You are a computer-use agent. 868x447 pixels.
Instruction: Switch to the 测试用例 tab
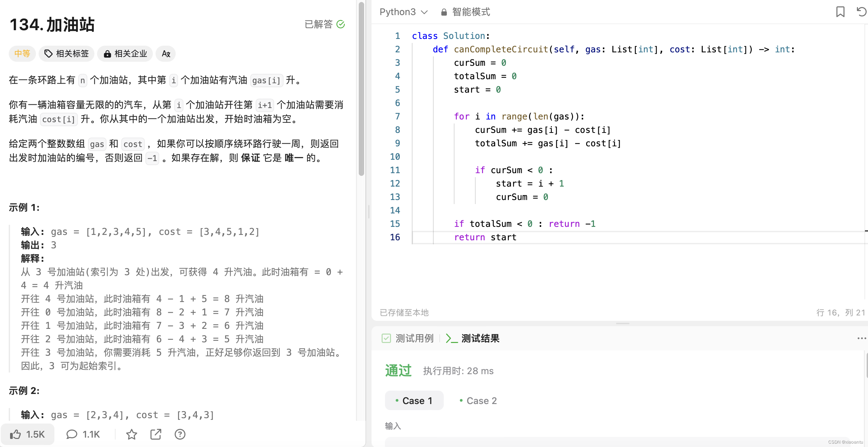pyautogui.click(x=407, y=338)
